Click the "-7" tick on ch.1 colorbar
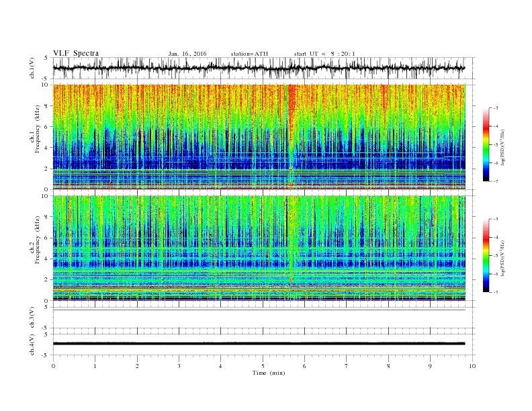The image size is (532, 411). [496, 181]
